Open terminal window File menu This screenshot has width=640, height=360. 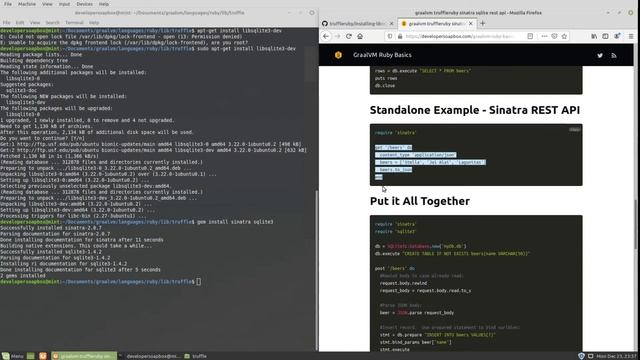pyautogui.click(x=7, y=23)
